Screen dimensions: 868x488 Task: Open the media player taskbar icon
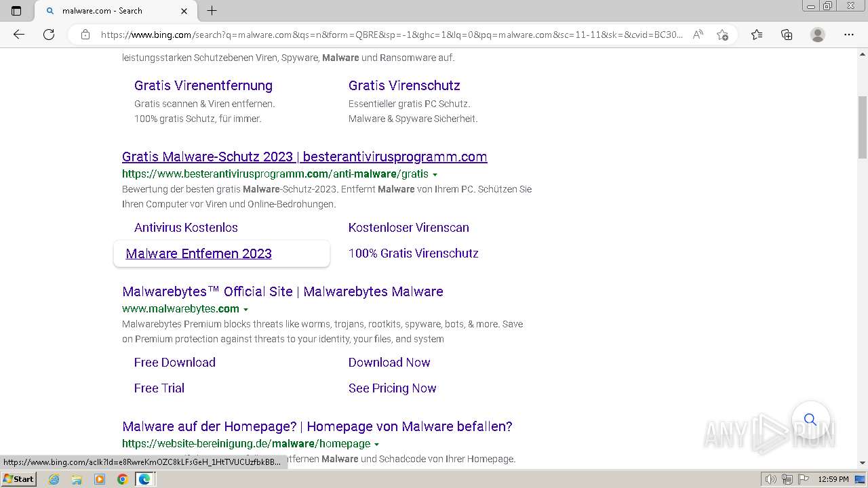[x=100, y=479]
